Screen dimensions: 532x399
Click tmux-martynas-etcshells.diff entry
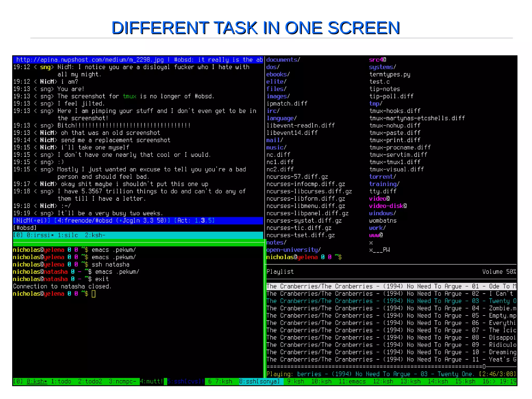[417, 118]
